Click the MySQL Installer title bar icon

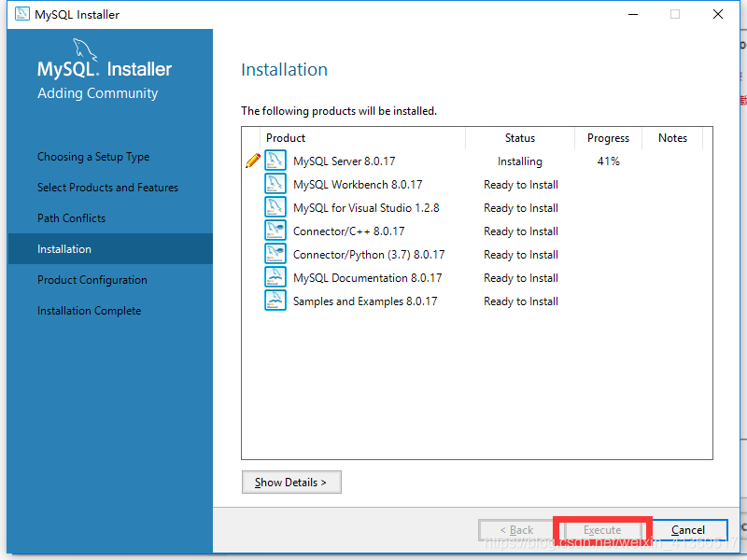point(21,14)
